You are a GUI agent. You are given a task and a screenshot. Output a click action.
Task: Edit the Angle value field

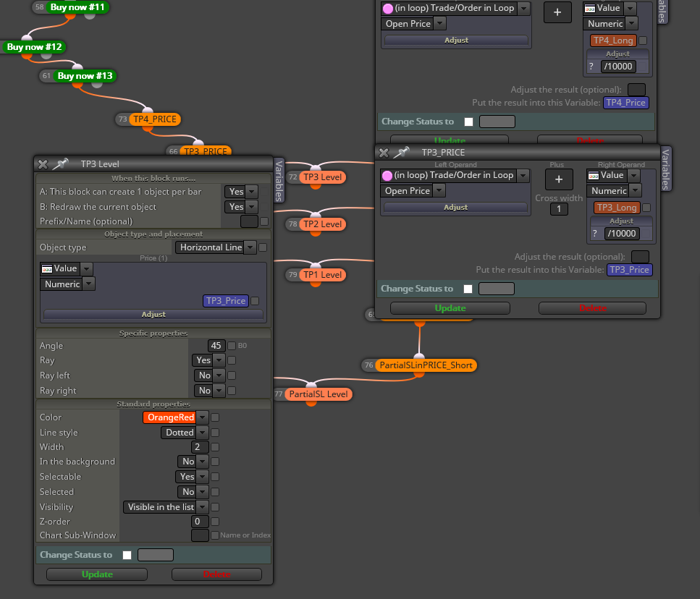pyautogui.click(x=216, y=346)
